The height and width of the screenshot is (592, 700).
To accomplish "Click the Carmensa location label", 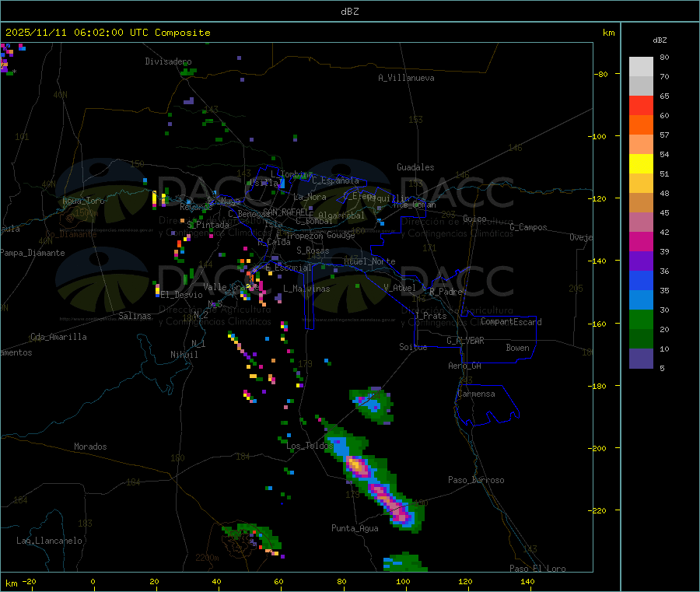I will pyautogui.click(x=476, y=394).
